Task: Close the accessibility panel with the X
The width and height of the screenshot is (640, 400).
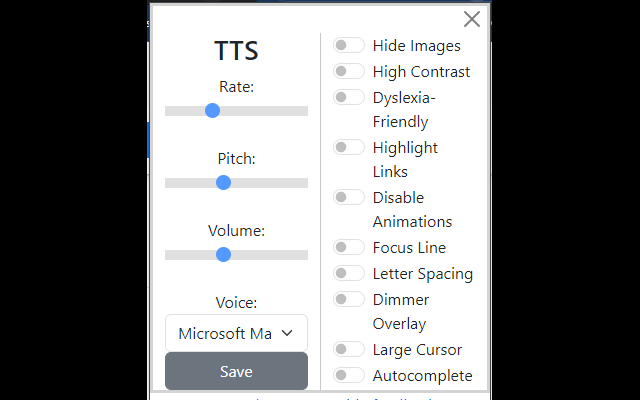Action: [x=472, y=19]
